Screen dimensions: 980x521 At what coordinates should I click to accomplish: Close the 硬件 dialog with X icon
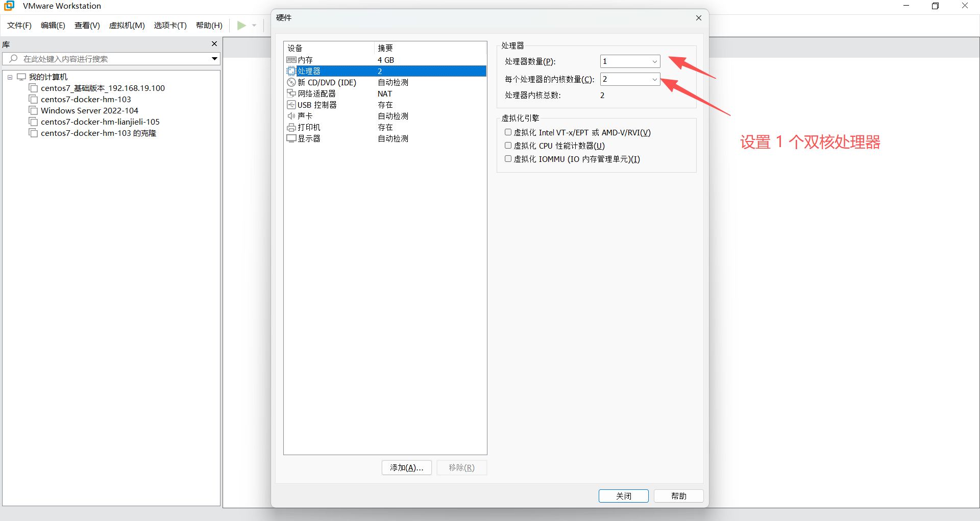(699, 18)
